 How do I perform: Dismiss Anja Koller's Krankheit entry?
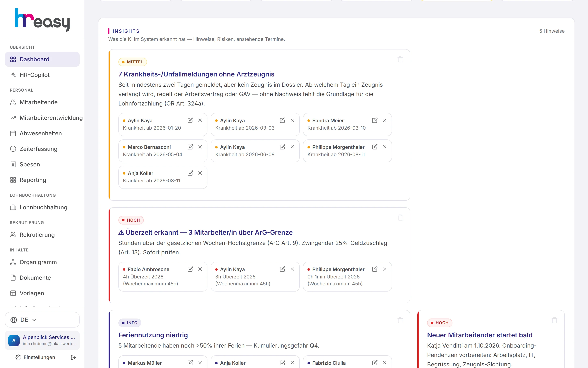(200, 173)
